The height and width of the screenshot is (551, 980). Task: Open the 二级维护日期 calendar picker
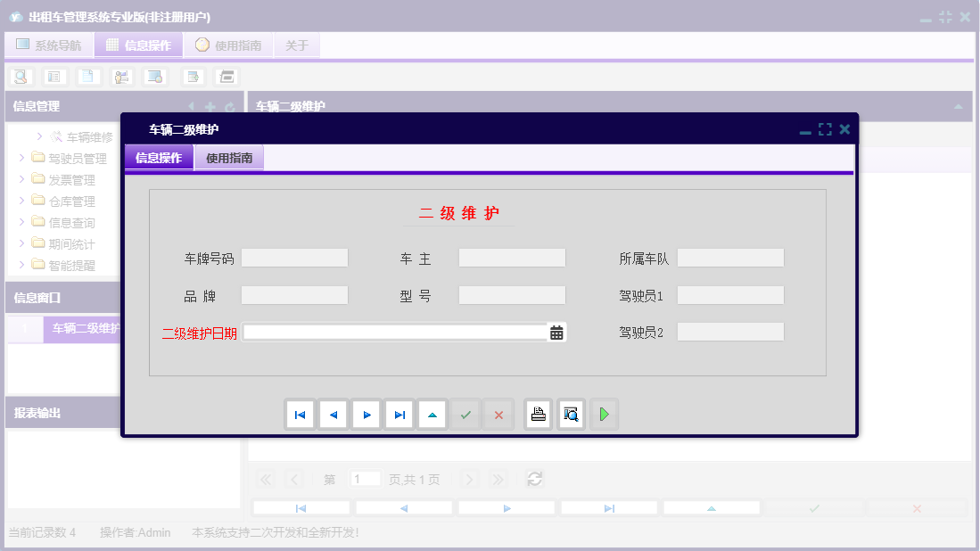(555, 332)
